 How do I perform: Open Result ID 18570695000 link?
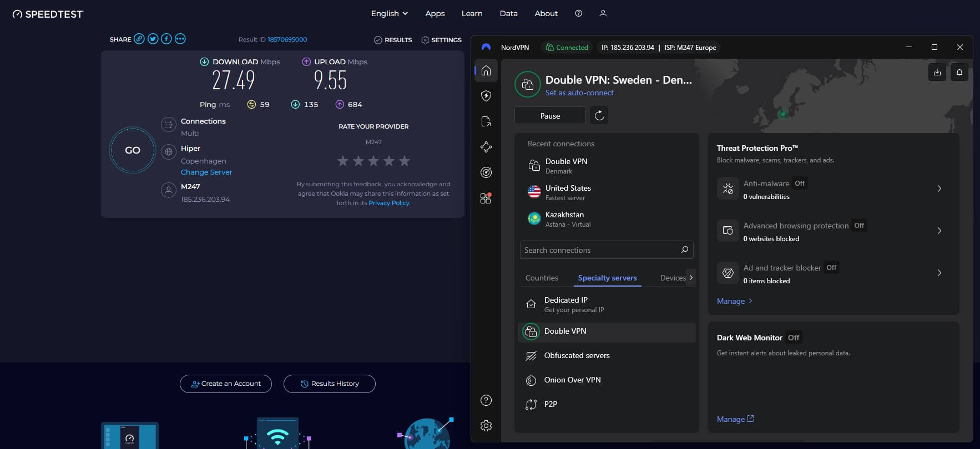(x=287, y=39)
